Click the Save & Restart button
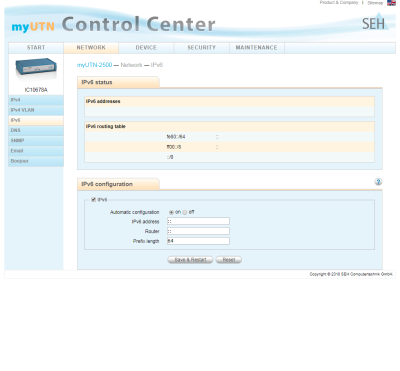Image resolution: width=400 pixels, height=371 pixels. click(x=190, y=260)
